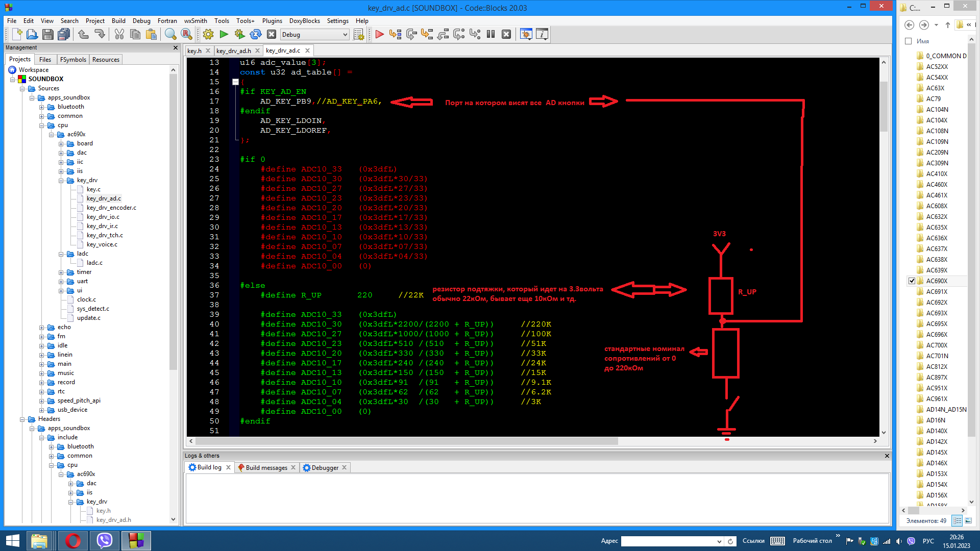Image resolution: width=980 pixels, height=551 pixels.
Task: Click the editor horizontal scrollbar
Action: pyautogui.click(x=407, y=441)
